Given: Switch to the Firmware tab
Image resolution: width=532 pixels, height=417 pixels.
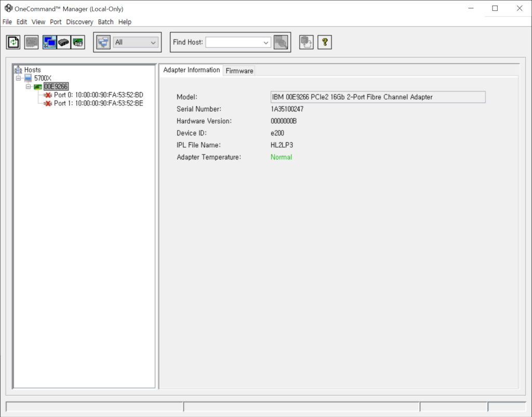Looking at the screenshot, I should pyautogui.click(x=239, y=71).
